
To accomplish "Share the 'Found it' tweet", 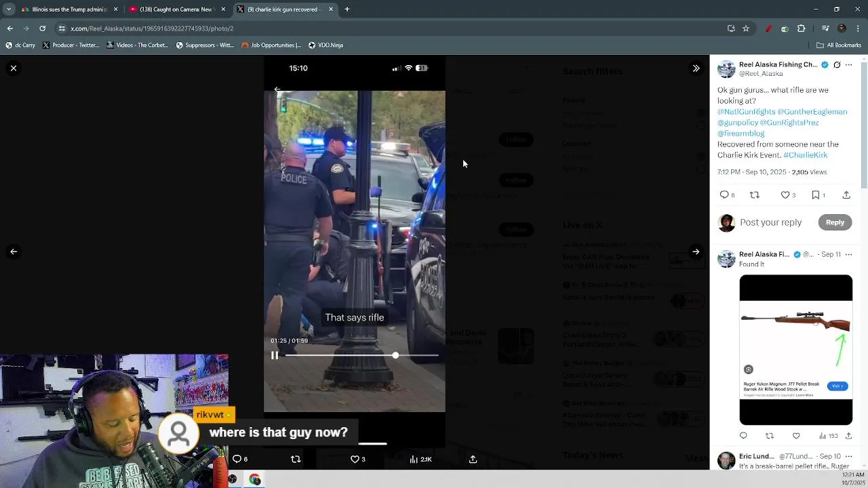I will 848,436.
